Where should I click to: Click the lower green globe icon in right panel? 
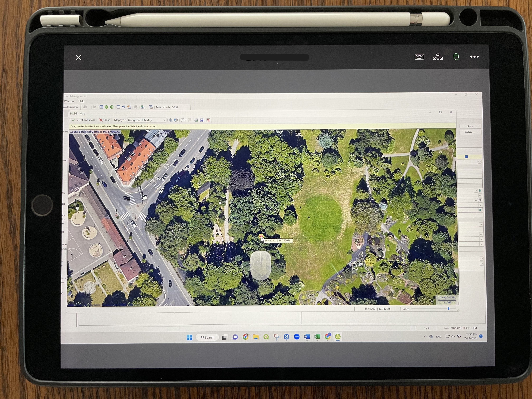pyautogui.click(x=480, y=210)
